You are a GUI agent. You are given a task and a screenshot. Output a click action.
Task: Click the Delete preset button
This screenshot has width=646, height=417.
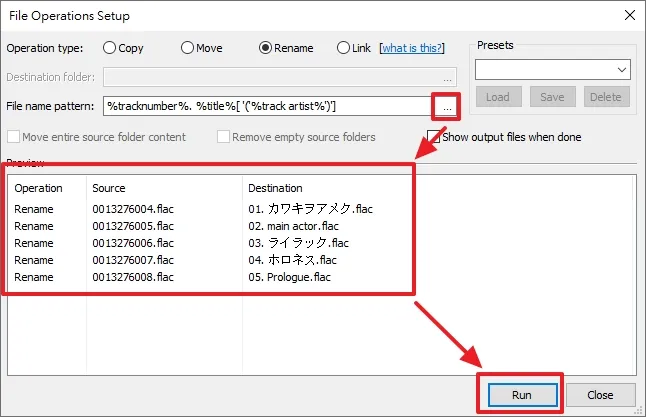pos(606,97)
